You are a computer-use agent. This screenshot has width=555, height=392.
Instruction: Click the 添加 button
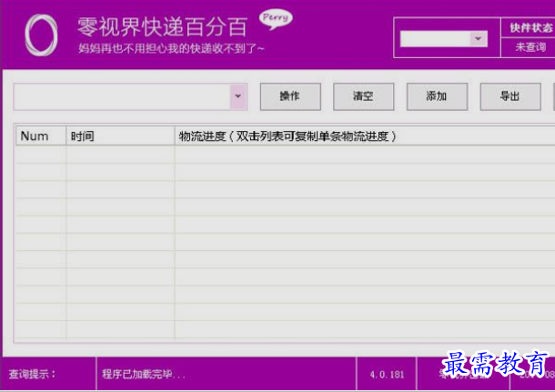437,96
